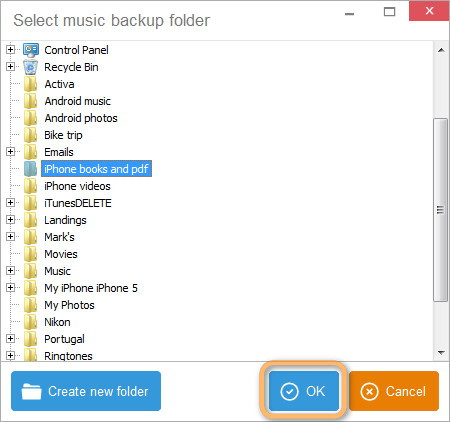
Task: Click the My iPhone iPhone 5 folder icon
Action: click(31, 288)
